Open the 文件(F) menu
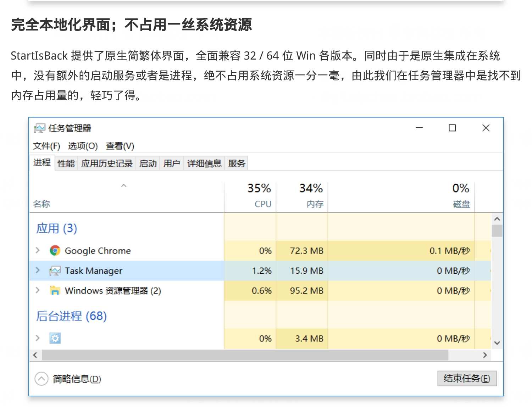Image resolution: width=532 pixels, height=407 pixels. point(46,146)
